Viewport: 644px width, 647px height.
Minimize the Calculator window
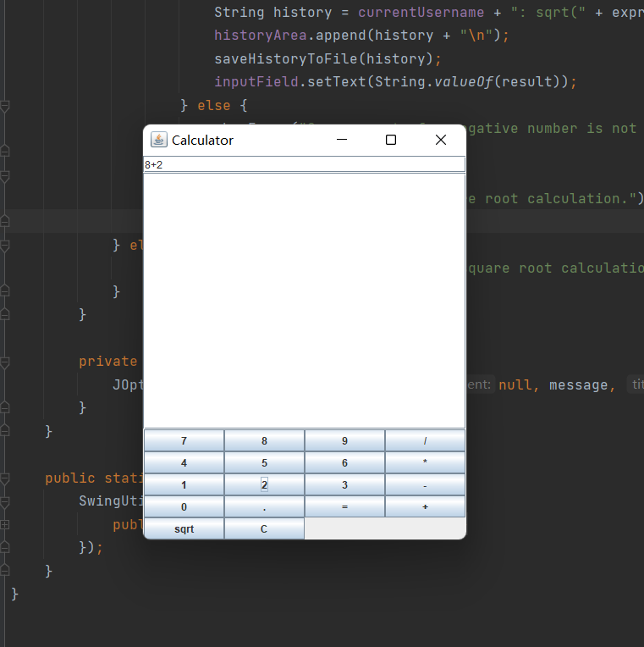pyautogui.click(x=342, y=140)
